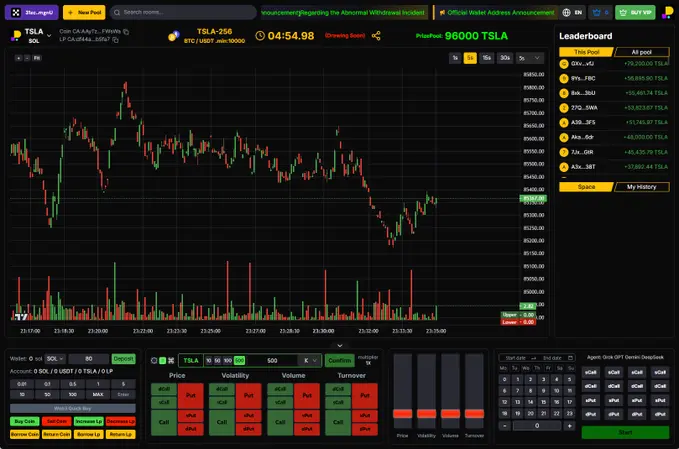Select the 30s chart interval
This screenshot has height=449, width=679.
pyautogui.click(x=504, y=58)
